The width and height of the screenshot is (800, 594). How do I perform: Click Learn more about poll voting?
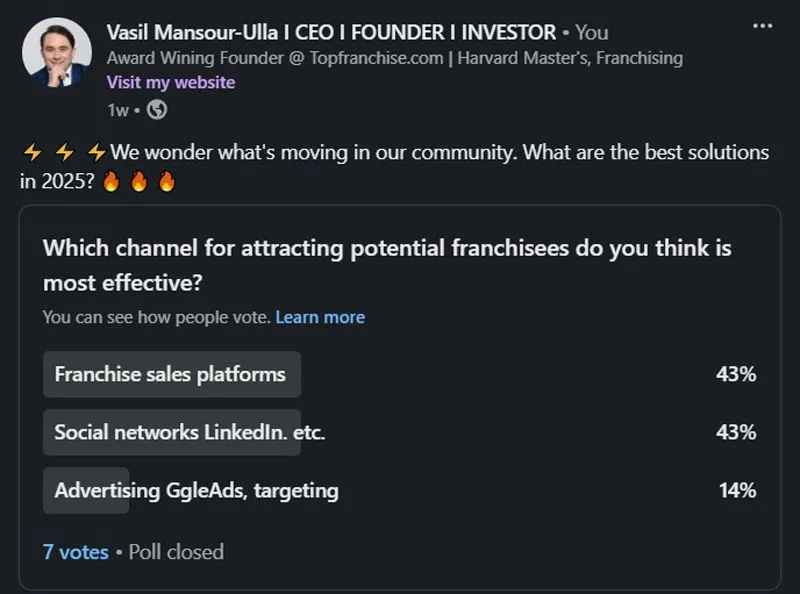pos(320,316)
